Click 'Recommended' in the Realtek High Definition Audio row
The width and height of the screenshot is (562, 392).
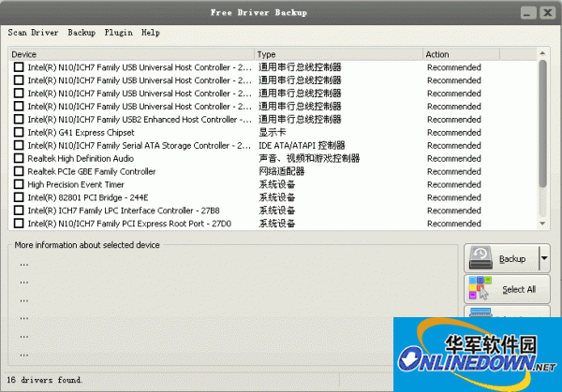453,159
